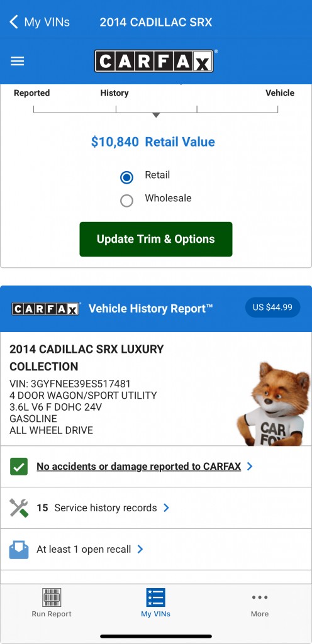Expand No accidents reported chevron
Screen dimensions: 312x644
250,467
